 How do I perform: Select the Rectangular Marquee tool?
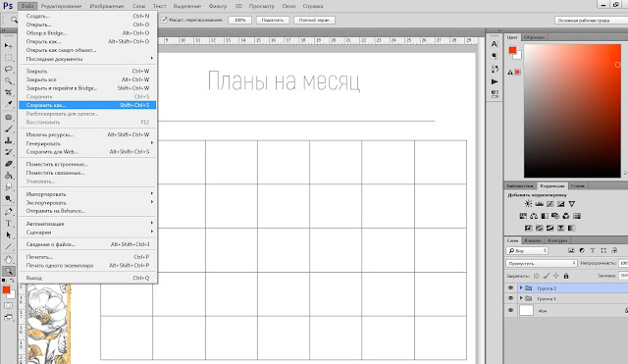click(9, 58)
